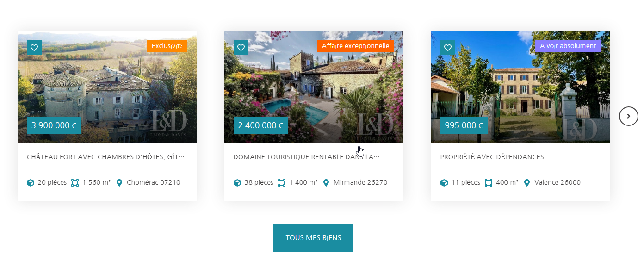Toggle heart favorite on Mirmande domaine listing

point(241,48)
